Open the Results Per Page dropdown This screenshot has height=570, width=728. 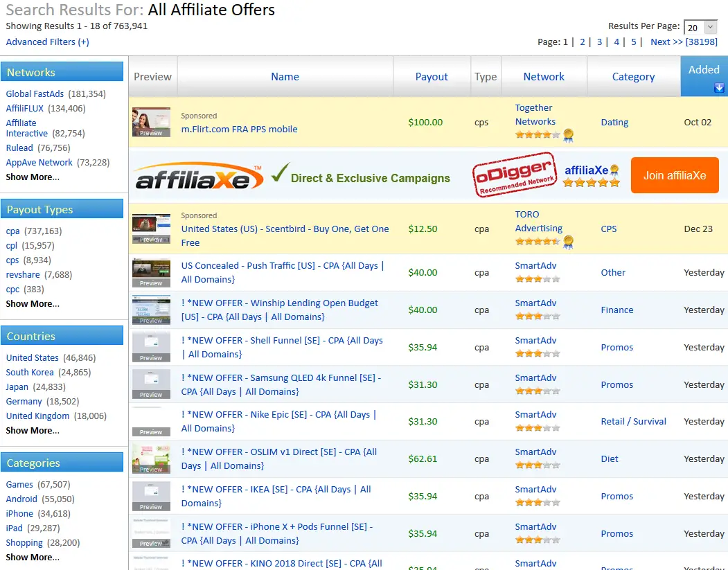[700, 28]
